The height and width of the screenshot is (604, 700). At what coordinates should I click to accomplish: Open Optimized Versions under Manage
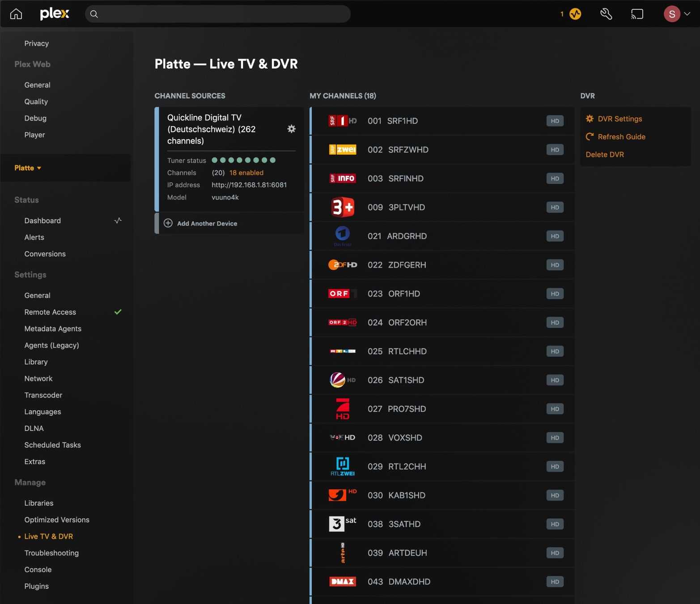[57, 519]
